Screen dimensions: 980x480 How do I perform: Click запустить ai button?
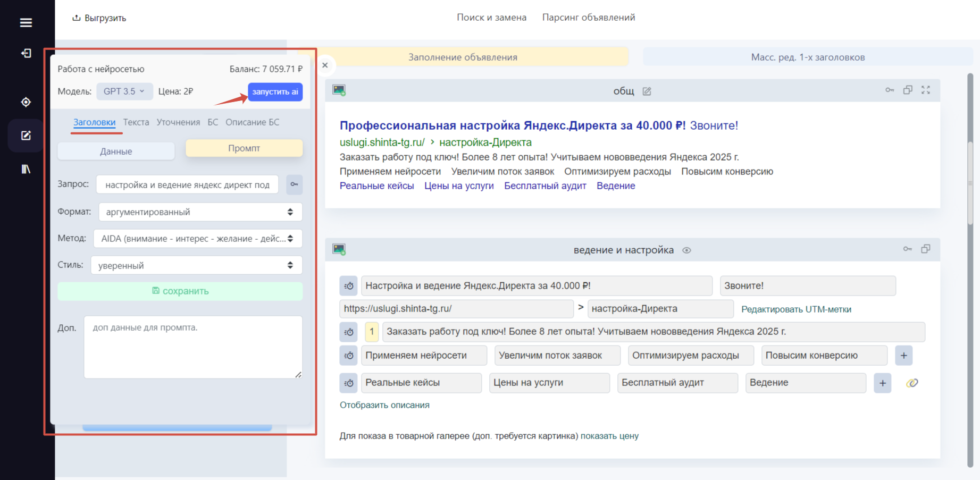[x=275, y=92]
